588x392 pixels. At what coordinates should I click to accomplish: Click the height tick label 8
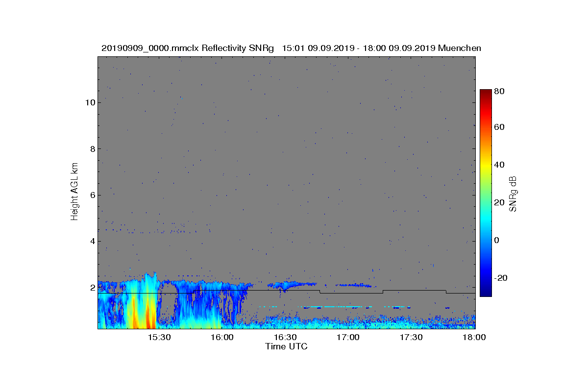[x=92, y=149]
